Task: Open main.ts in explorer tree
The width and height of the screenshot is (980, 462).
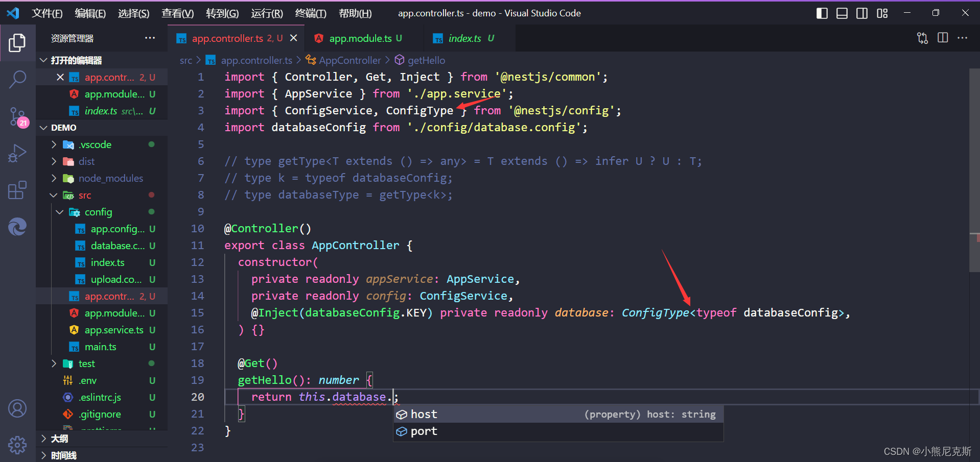Action: click(x=102, y=347)
